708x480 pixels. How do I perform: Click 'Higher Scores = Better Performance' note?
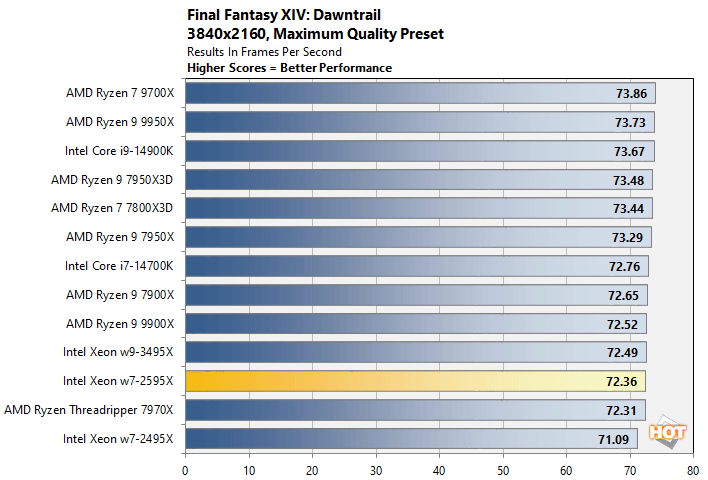tap(289, 68)
